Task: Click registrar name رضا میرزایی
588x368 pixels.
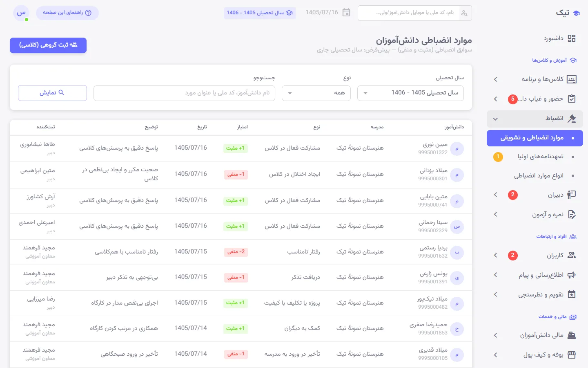Action: point(41,299)
